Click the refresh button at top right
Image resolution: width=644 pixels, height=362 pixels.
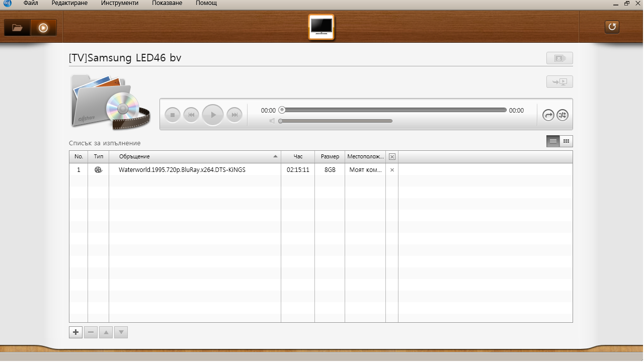tap(612, 27)
